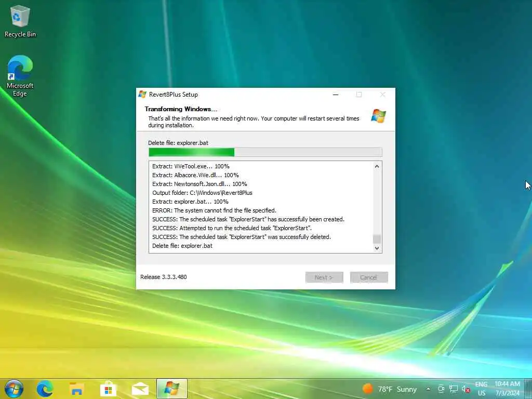
Task: Select the Microsoft Edge desktop shortcut
Action: 20,76
